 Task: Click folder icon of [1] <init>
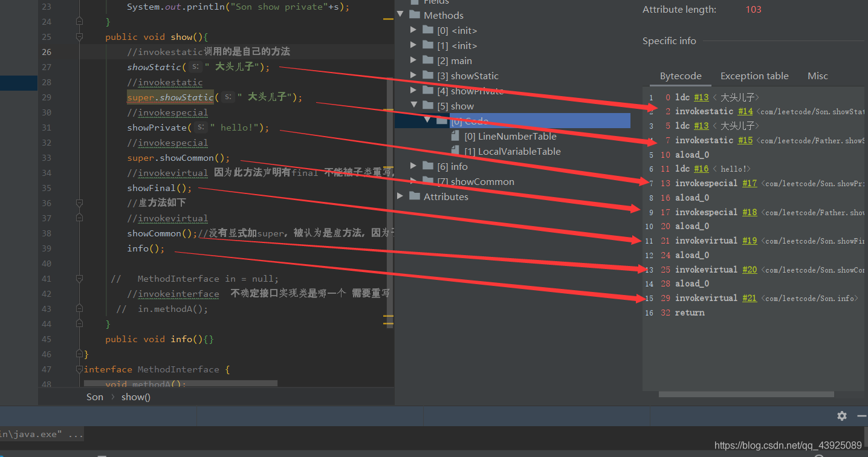click(x=428, y=45)
